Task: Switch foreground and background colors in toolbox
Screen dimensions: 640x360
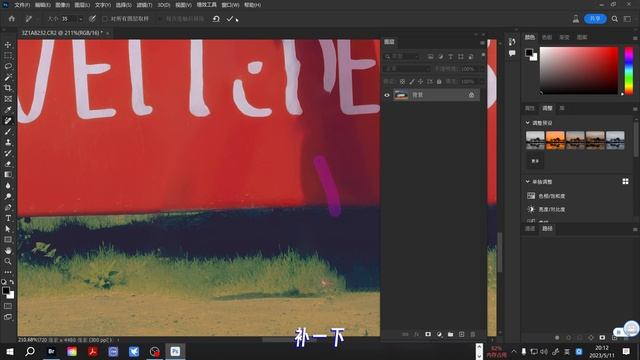Action: [11, 282]
